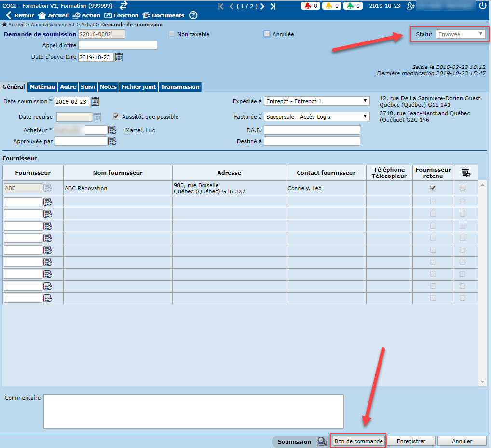
Task: Click the Bon de commande button
Action: pos(358,441)
